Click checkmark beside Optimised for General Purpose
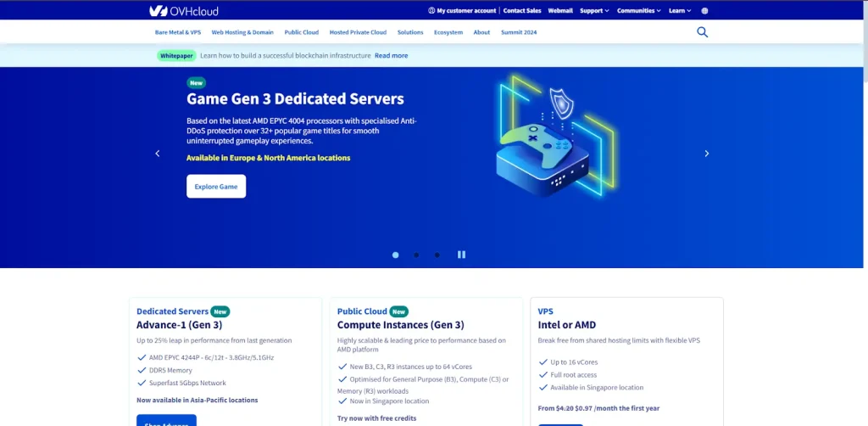The width and height of the screenshot is (868, 426). 342,379
